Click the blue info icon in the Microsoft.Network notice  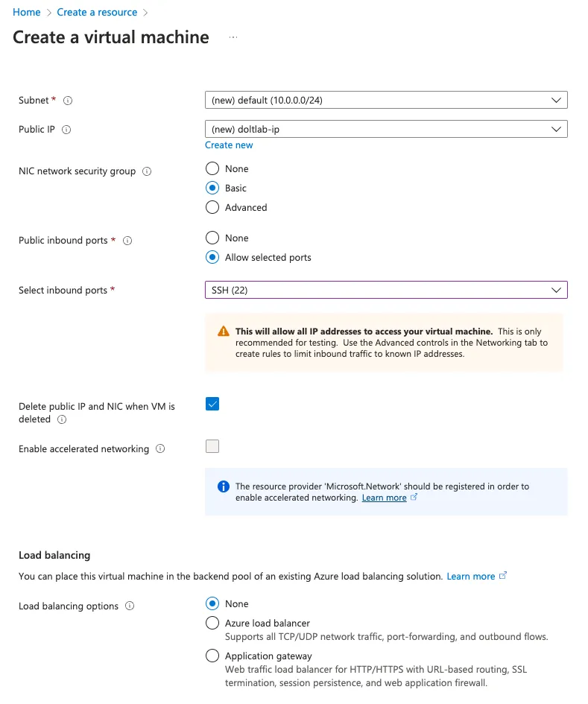pyautogui.click(x=223, y=486)
